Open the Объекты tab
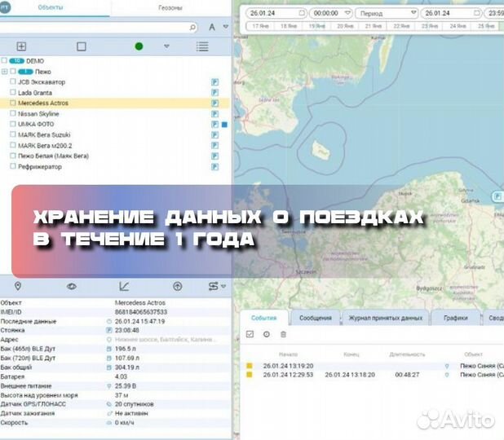Image resolution: width=504 pixels, height=440 pixels. point(51,7)
